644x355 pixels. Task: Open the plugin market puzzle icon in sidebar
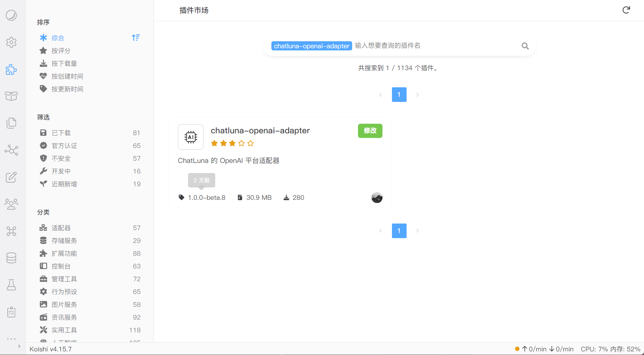point(11,69)
